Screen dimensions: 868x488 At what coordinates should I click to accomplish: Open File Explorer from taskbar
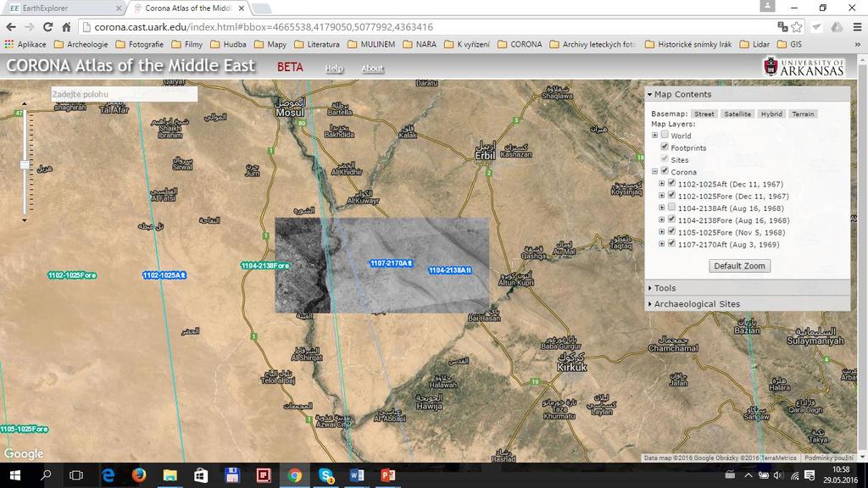170,475
